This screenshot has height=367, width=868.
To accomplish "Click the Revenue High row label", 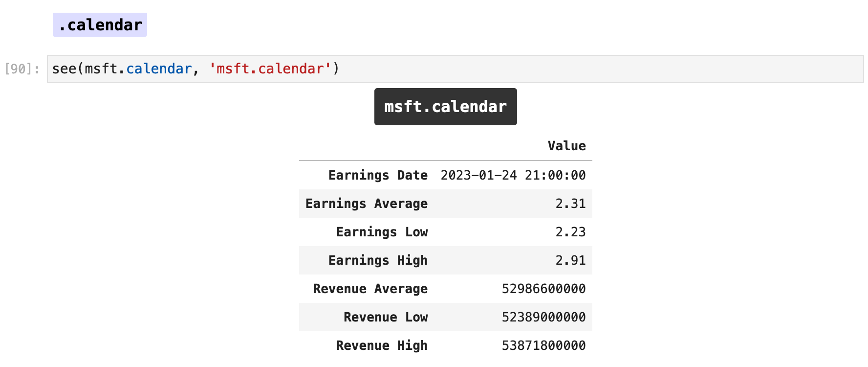I will coord(382,345).
